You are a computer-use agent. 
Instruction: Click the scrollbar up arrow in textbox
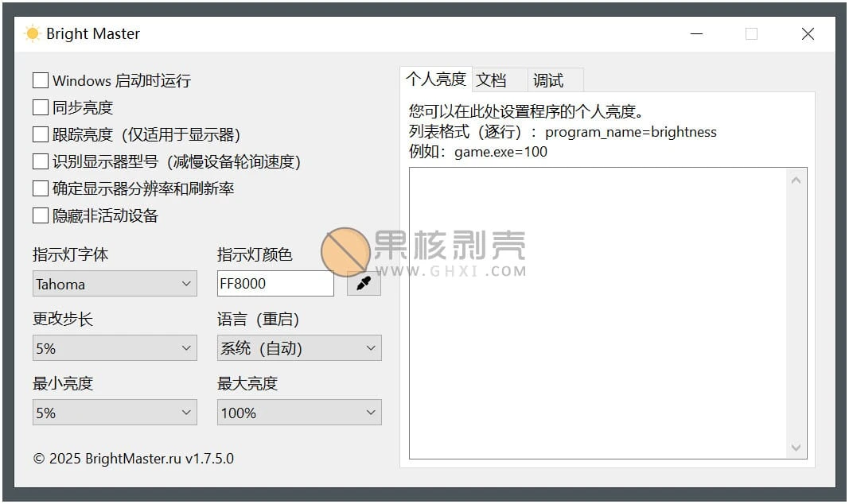coord(796,180)
